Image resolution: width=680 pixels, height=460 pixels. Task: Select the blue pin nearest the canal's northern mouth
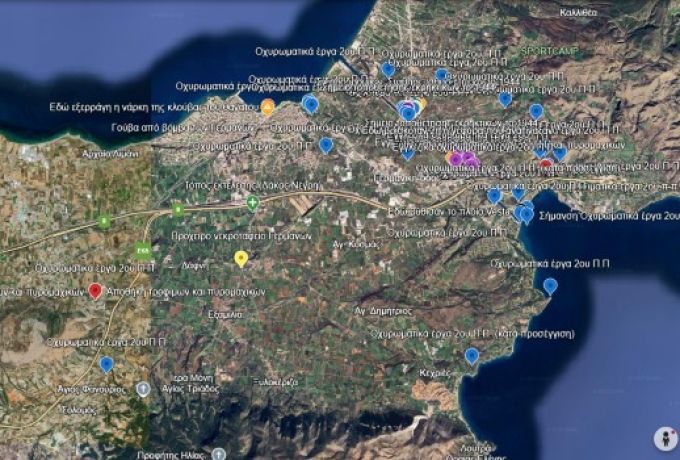[388, 69]
